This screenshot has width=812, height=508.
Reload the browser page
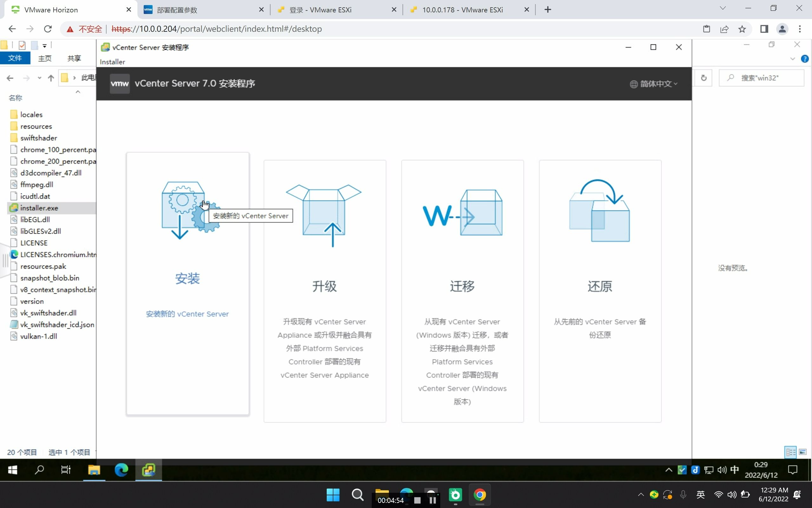pyautogui.click(x=48, y=29)
